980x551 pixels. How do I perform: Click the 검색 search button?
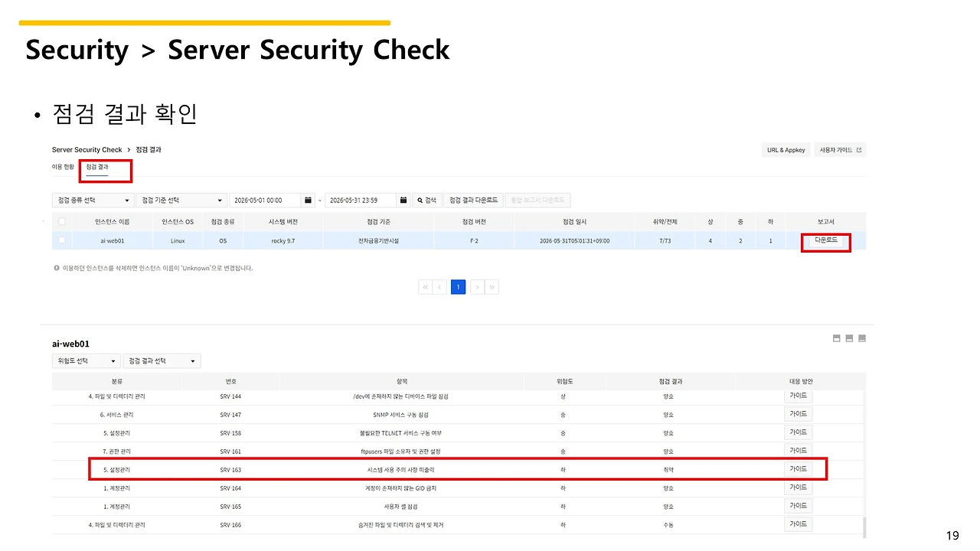(x=427, y=200)
